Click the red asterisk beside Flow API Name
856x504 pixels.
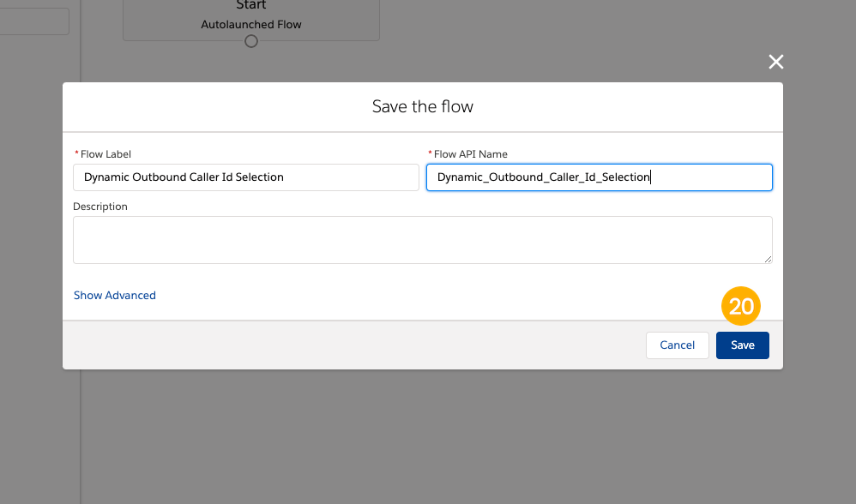(429, 154)
